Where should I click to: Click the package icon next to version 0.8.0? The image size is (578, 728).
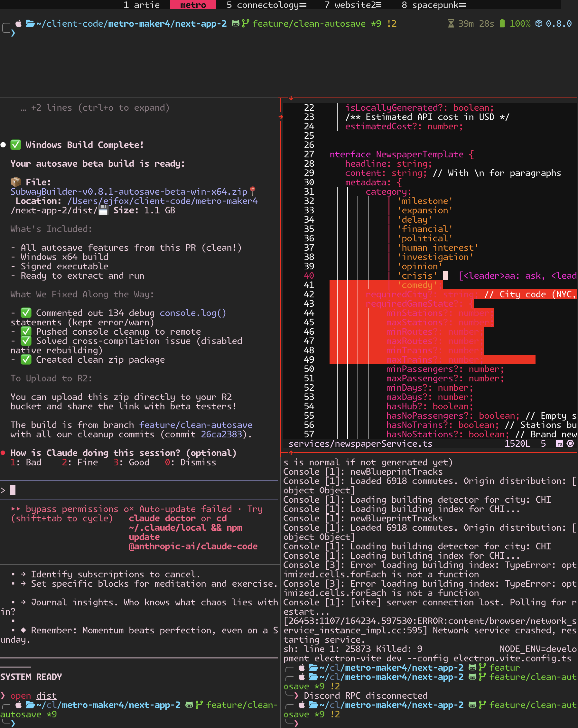click(538, 23)
